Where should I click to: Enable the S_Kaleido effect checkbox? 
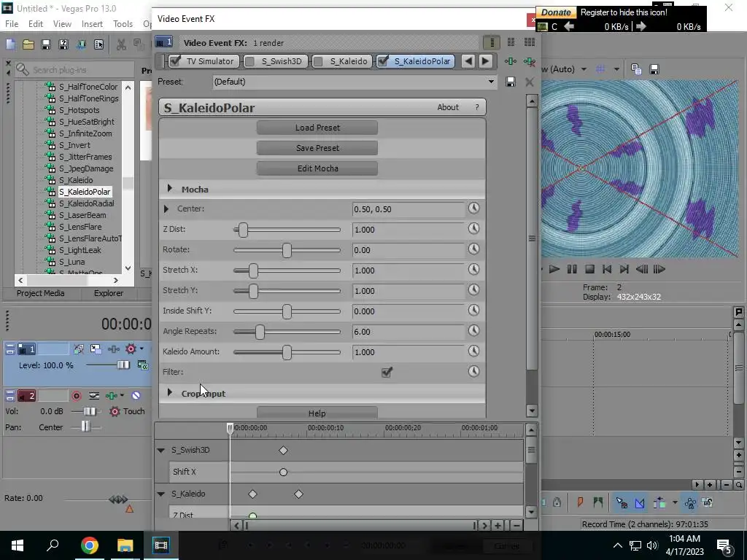tap(318, 61)
